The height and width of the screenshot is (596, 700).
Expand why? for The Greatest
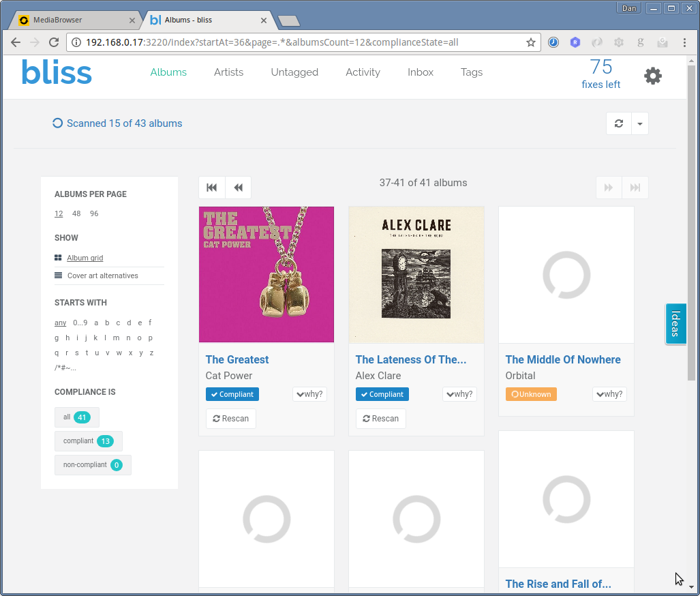coord(310,394)
